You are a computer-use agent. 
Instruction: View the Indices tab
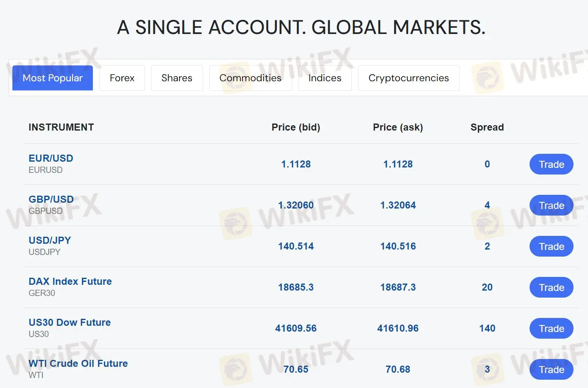click(x=325, y=78)
